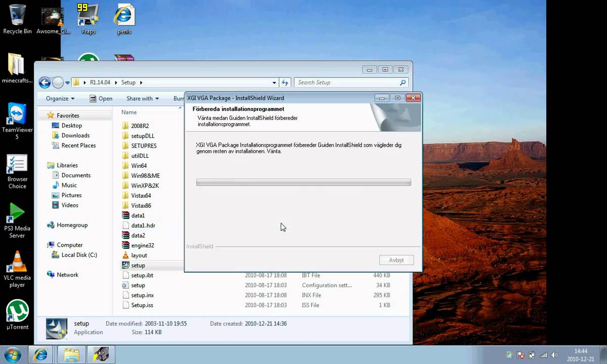
Task: Go to R1.14.04 in the breadcrumb path
Action: [100, 82]
